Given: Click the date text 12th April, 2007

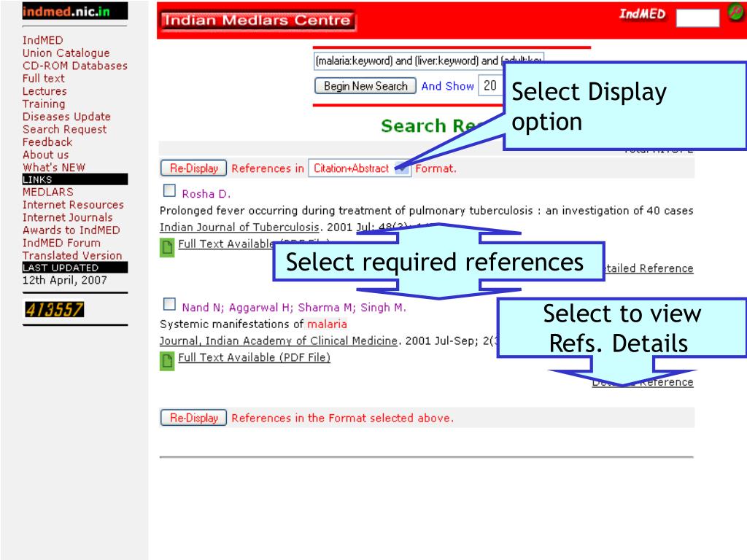Looking at the screenshot, I should coord(65,280).
